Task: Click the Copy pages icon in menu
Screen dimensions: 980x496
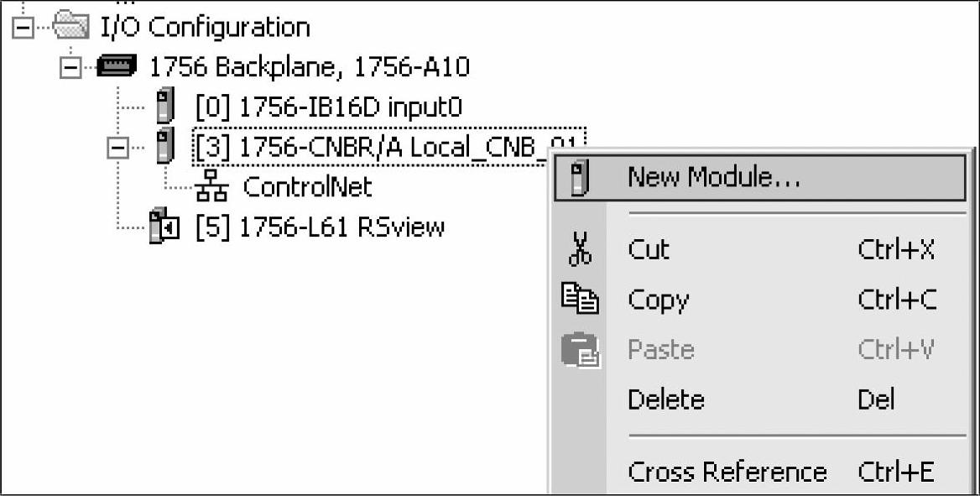Action: [x=580, y=299]
